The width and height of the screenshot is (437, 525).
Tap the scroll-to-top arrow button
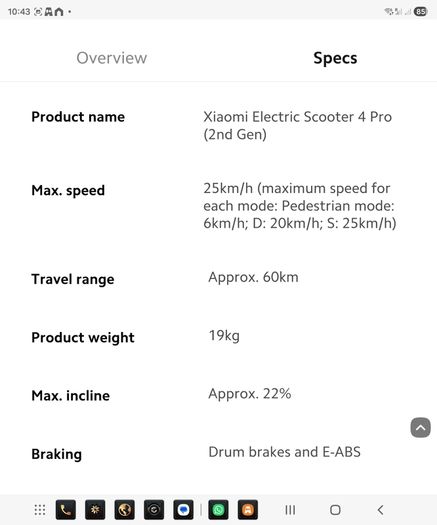[420, 428]
